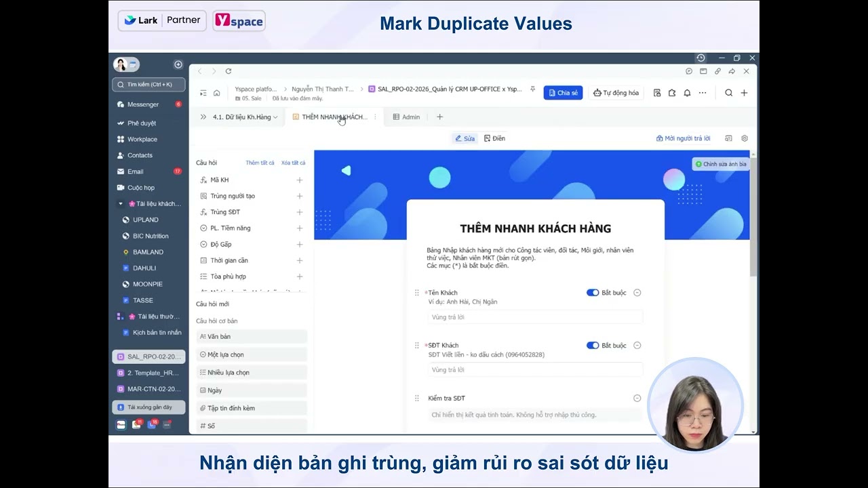Screen dimensions: 868x488
Task: Open the more options ellipsis in toolbar
Action: [x=703, y=93]
